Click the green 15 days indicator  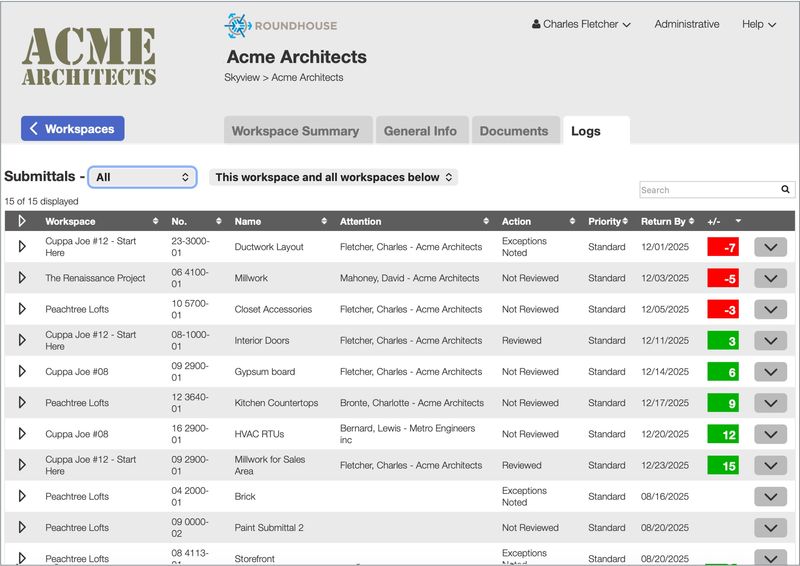pyautogui.click(x=723, y=465)
